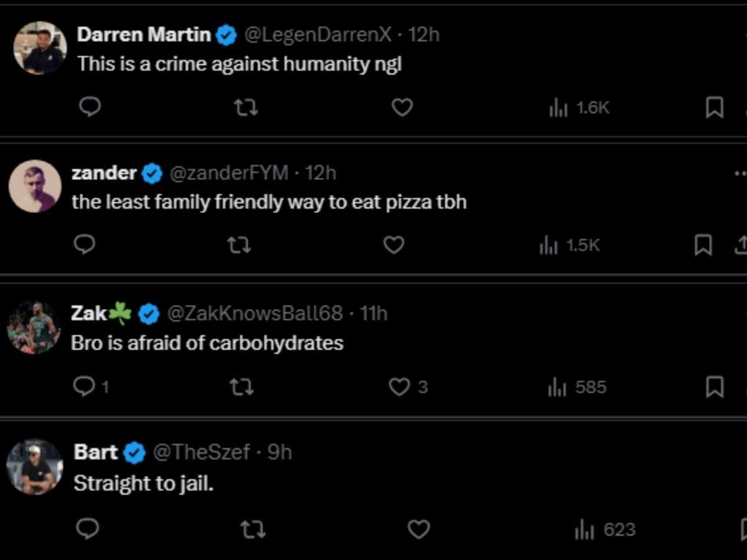Open Darren Martin's tweet via the 12h timestamp
The image size is (747, 560).
(x=425, y=35)
